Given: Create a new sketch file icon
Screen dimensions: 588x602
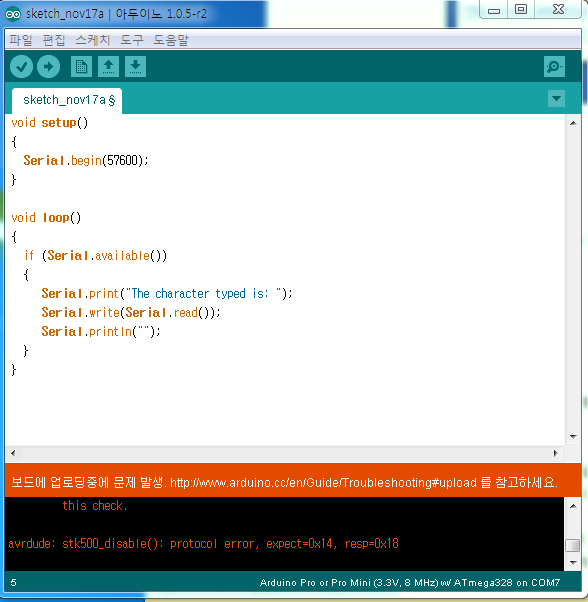Looking at the screenshot, I should [81, 67].
